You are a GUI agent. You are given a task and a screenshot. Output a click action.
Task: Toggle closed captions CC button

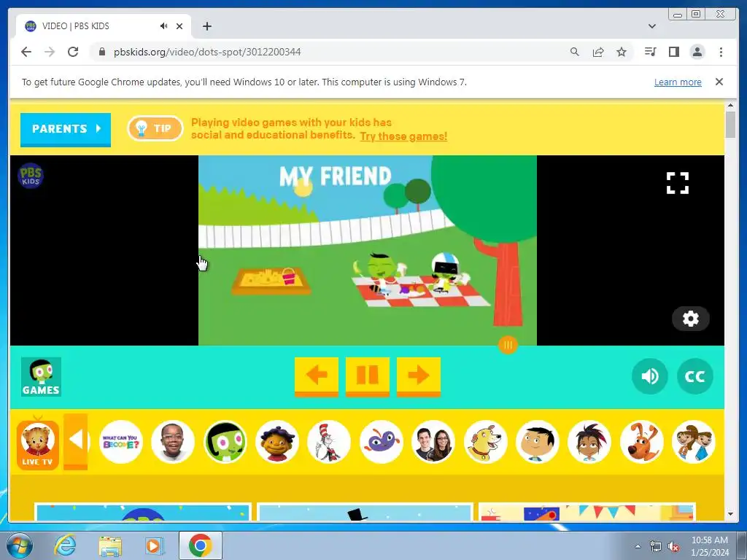point(694,376)
